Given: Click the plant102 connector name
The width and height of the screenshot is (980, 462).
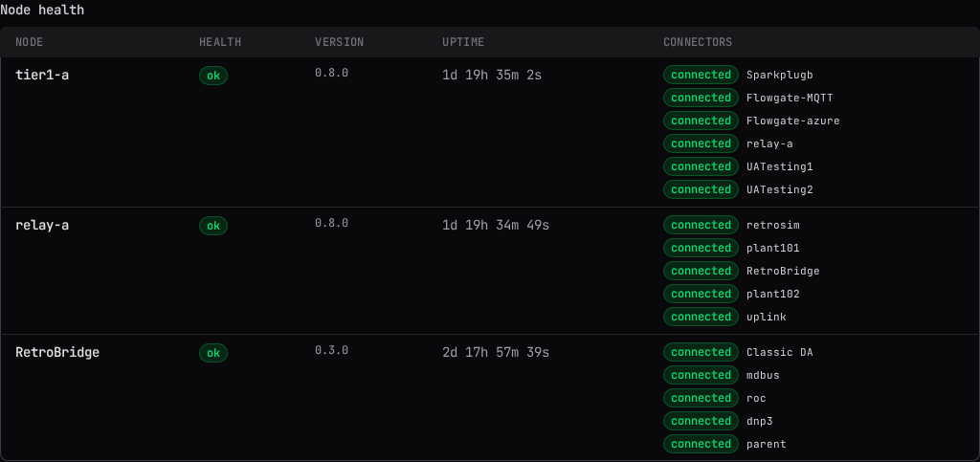Looking at the screenshot, I should (x=772, y=294).
